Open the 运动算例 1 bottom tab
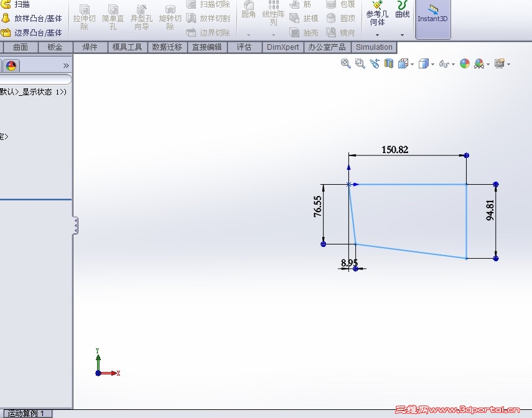 click(x=27, y=414)
